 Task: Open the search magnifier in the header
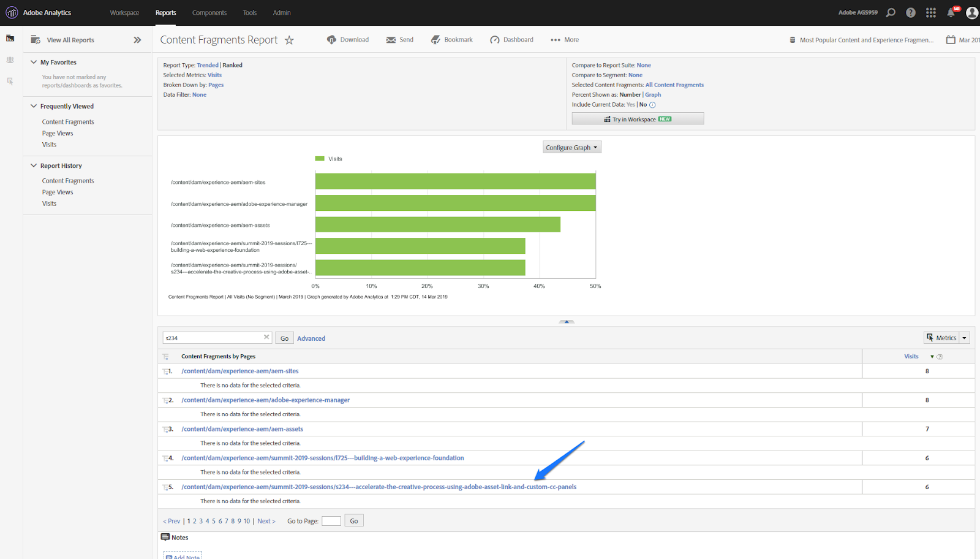point(891,12)
